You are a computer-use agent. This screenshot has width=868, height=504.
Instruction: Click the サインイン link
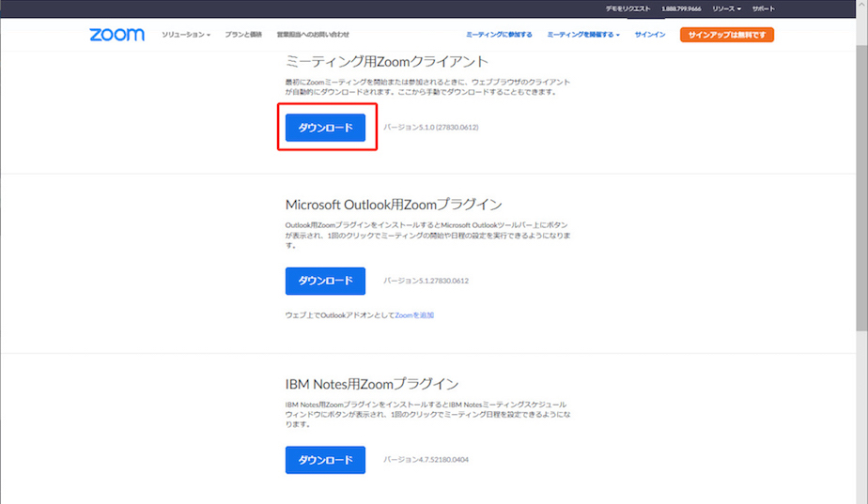(650, 35)
